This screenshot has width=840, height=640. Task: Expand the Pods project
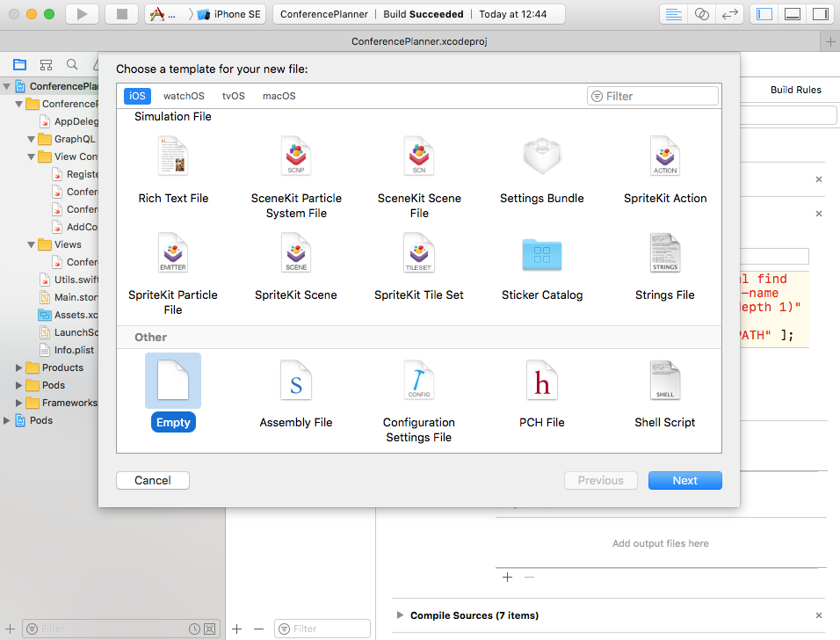tap(6, 420)
